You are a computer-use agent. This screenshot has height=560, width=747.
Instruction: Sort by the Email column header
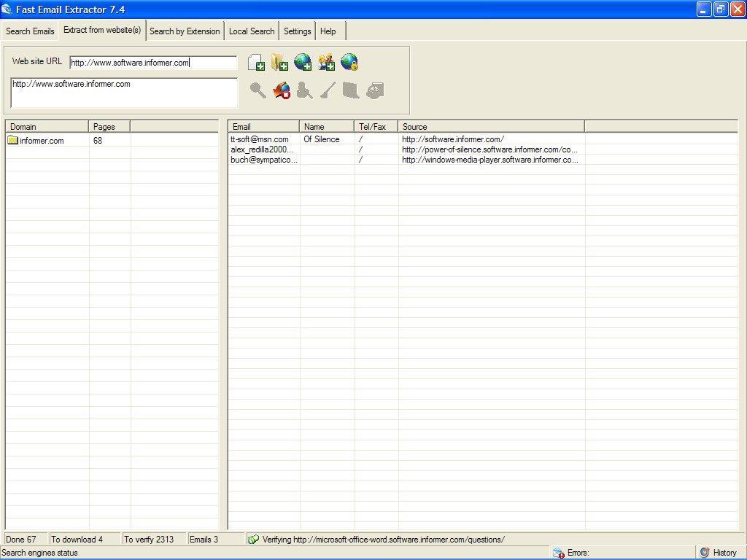[x=264, y=127]
